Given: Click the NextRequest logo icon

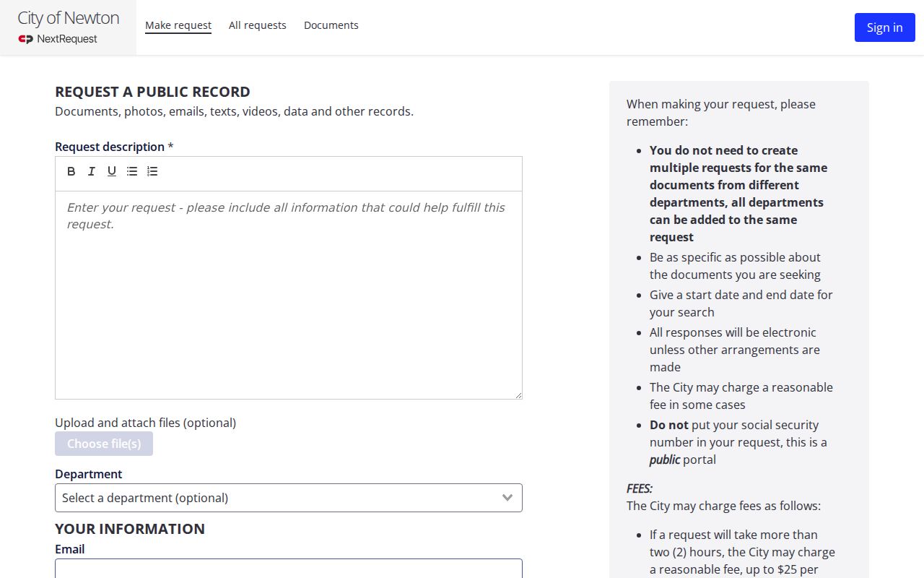Looking at the screenshot, I should (26, 39).
